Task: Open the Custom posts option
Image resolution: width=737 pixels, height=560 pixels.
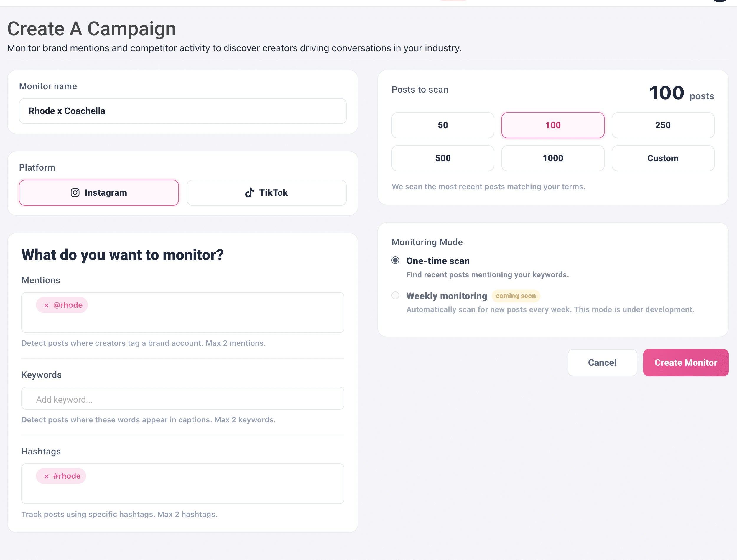Action: coord(663,158)
